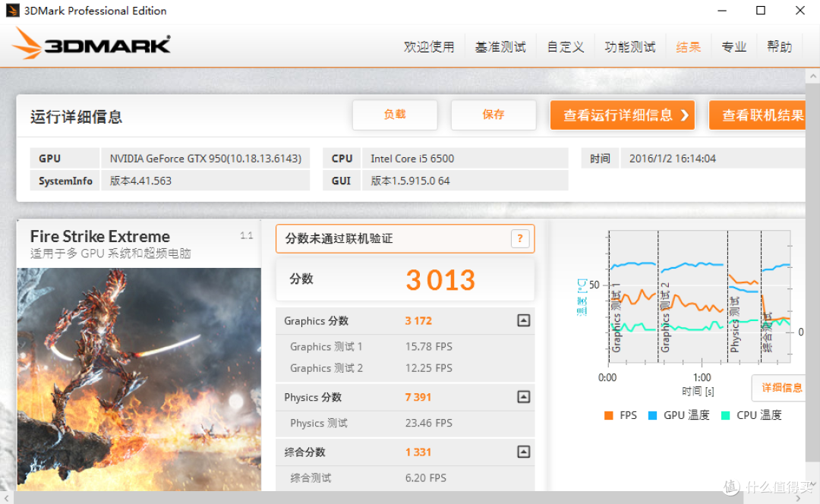
Task: Click the GPU value NVIDIA GeForce GTX 950
Action: 206,159
